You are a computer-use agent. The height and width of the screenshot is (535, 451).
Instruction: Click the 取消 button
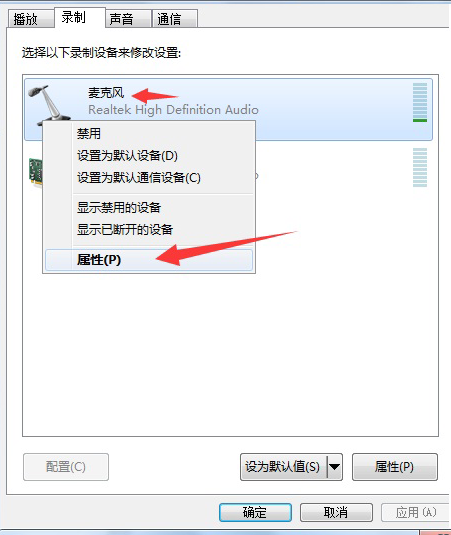(x=336, y=512)
